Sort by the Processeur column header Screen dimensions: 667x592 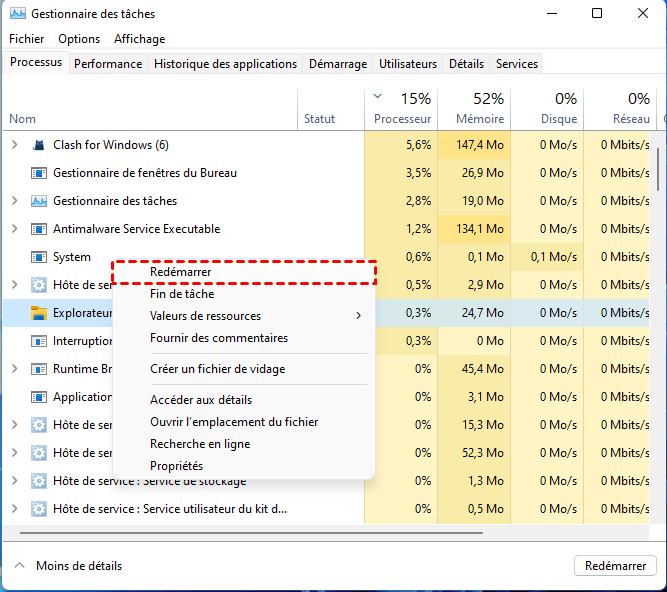(401, 110)
